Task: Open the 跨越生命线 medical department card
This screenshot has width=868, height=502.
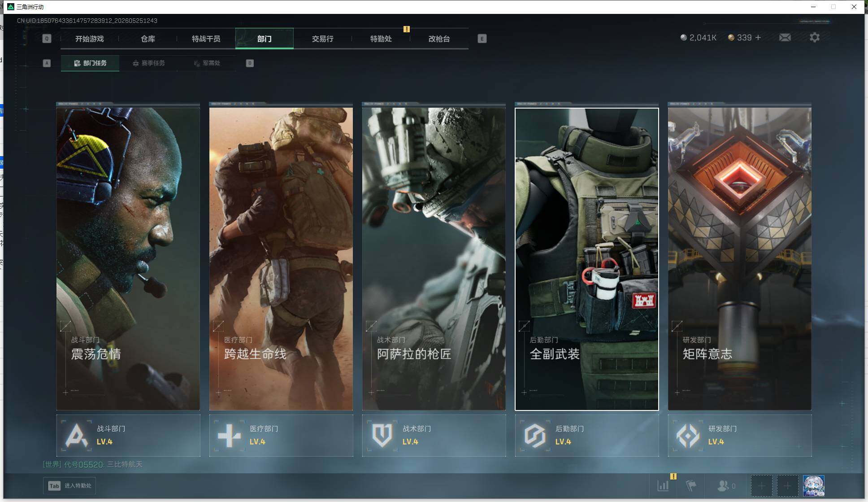Action: click(x=281, y=259)
